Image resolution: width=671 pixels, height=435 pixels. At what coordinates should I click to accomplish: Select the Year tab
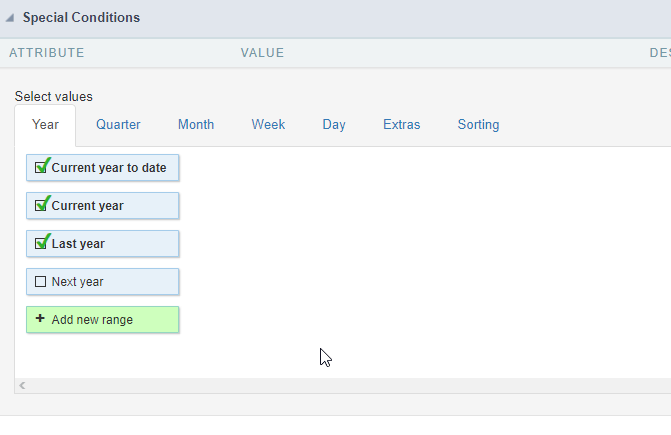click(x=46, y=125)
